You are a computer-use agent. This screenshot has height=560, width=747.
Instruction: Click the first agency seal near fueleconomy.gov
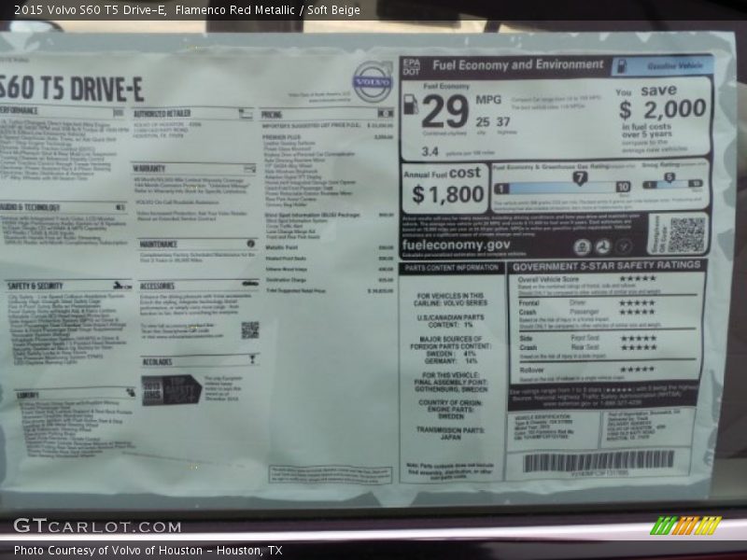582,246
